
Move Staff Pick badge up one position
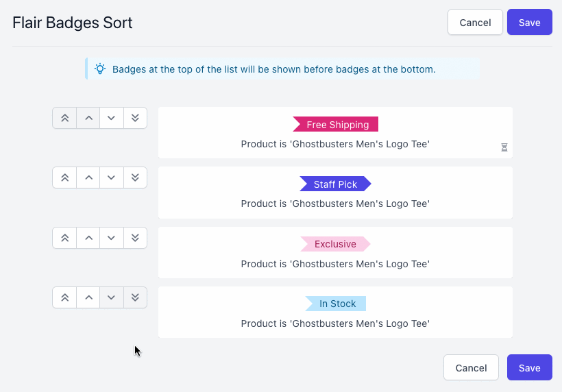88,177
